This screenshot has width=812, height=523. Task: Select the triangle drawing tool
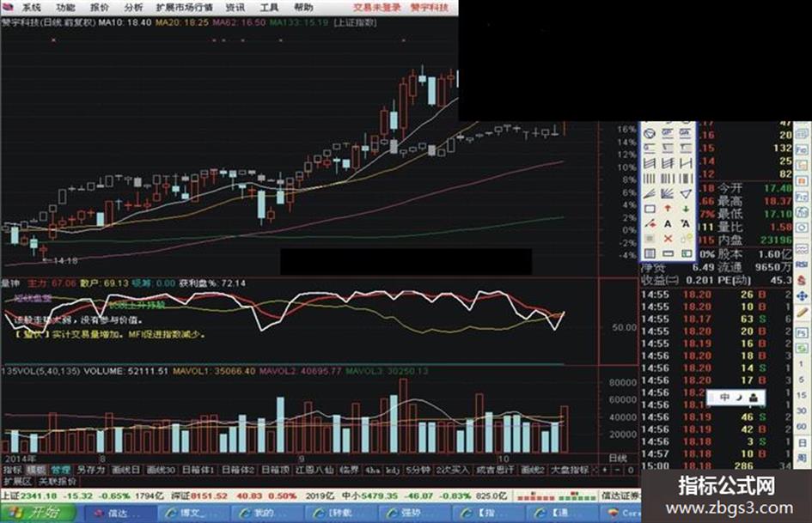[686, 194]
